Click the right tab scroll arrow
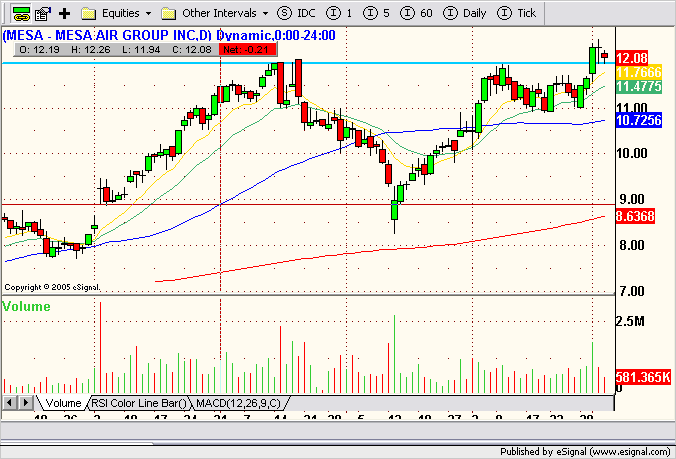Screen dimensions: 676x459 [x=26, y=403]
